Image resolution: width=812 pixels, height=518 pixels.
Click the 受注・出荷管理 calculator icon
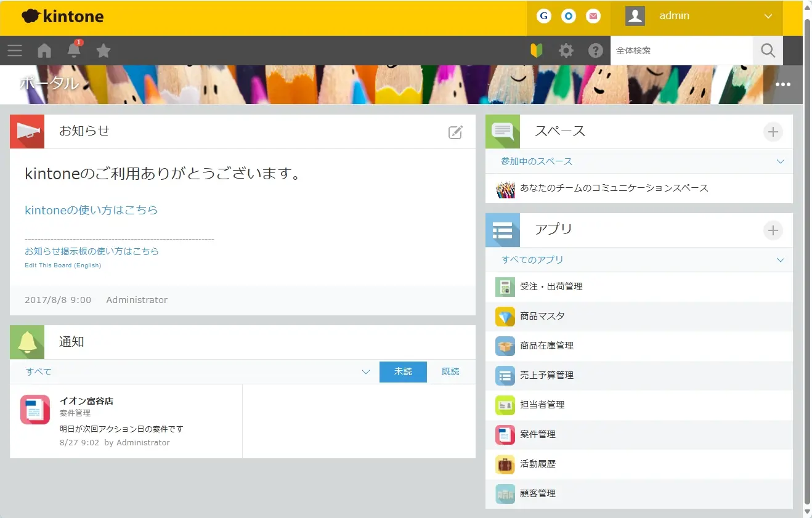(505, 287)
